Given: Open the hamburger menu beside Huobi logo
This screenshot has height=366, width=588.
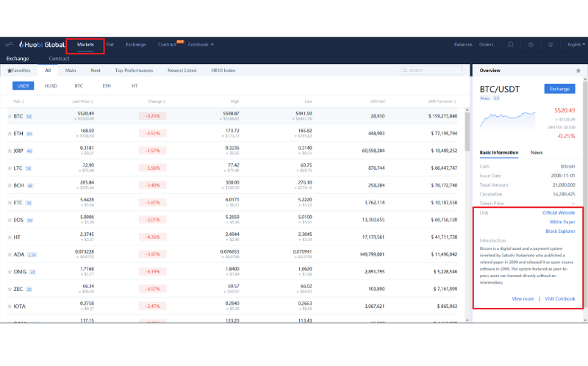Looking at the screenshot, I should point(10,45).
